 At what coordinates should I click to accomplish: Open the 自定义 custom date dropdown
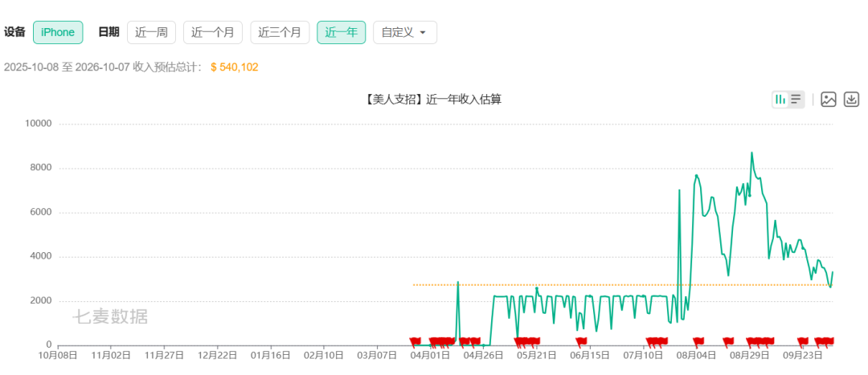tap(404, 32)
